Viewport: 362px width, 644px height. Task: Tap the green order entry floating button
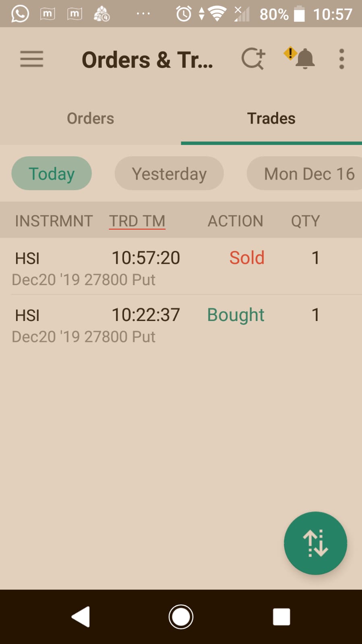[315, 543]
